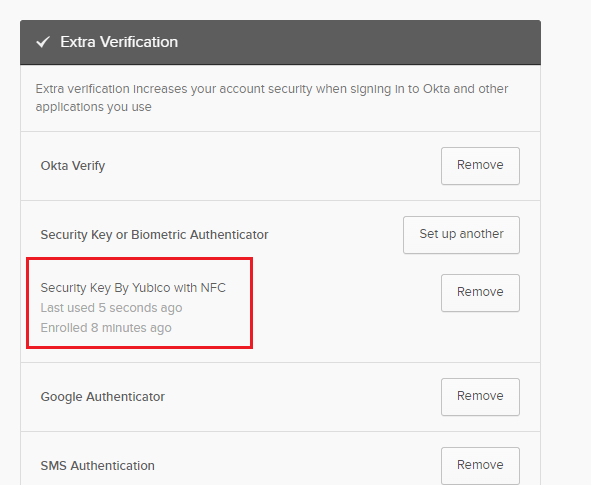Click the Google Authenticator label
Viewport: 591px width, 485px height.
pos(103,397)
